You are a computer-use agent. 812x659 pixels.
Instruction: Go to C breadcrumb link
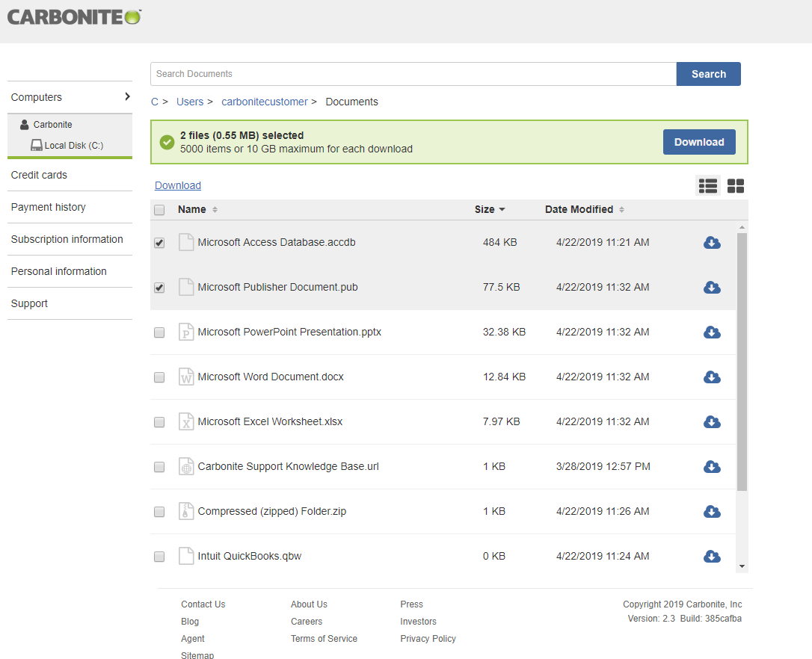[154, 102]
